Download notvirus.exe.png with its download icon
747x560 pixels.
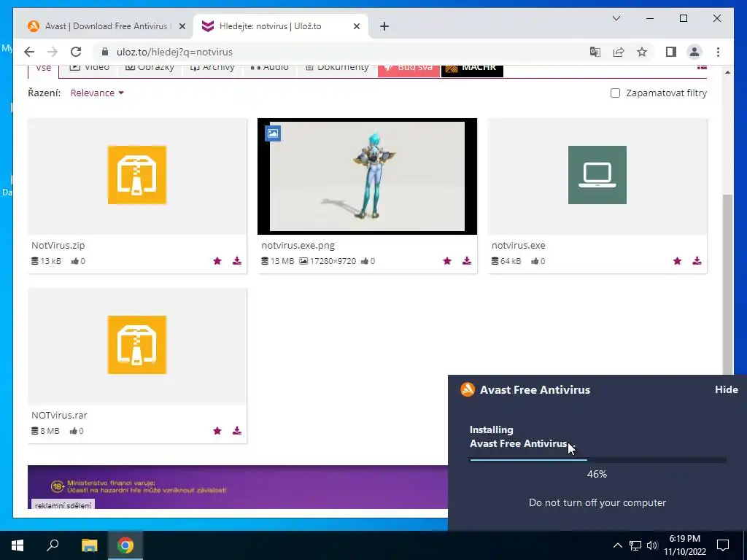pos(467,261)
